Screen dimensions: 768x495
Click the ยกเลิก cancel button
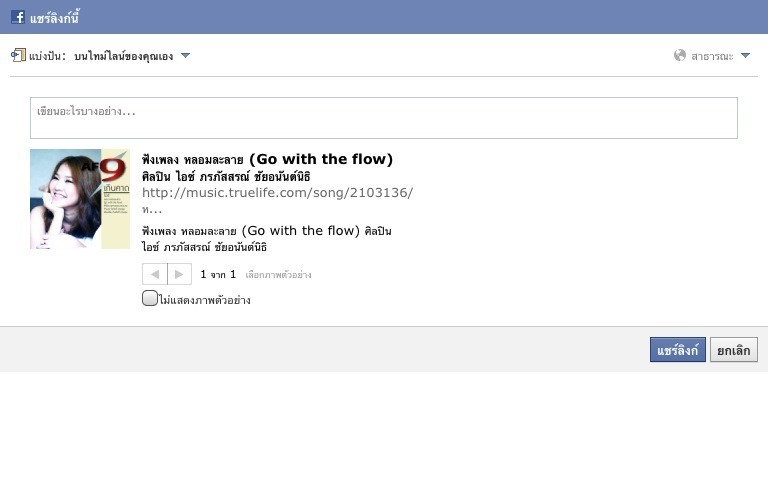tap(734, 350)
